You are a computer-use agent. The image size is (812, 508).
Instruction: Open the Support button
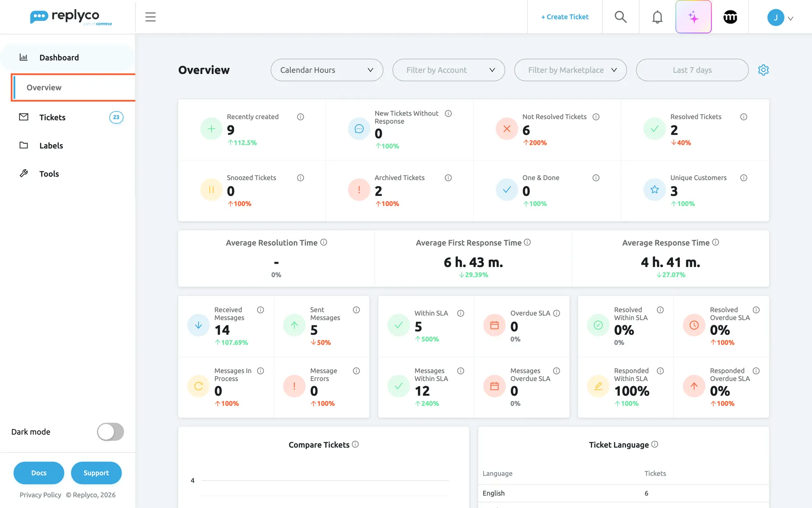pyautogui.click(x=96, y=473)
